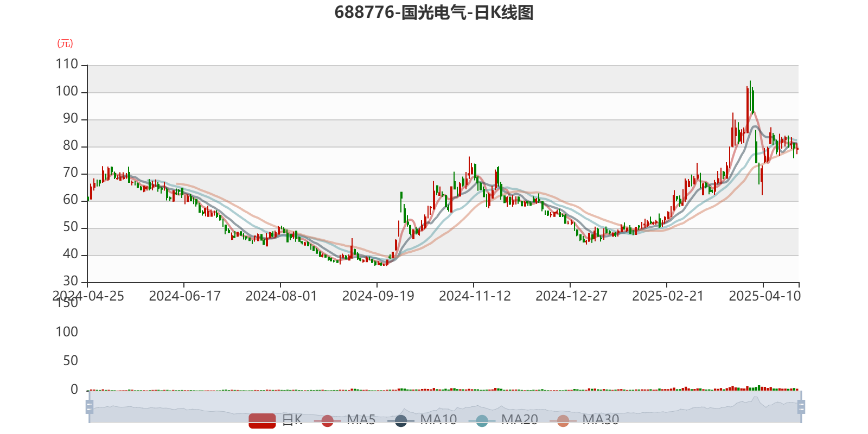Select the 2024-11-12 x-axis label
This screenshot has width=868, height=434.
tap(474, 296)
